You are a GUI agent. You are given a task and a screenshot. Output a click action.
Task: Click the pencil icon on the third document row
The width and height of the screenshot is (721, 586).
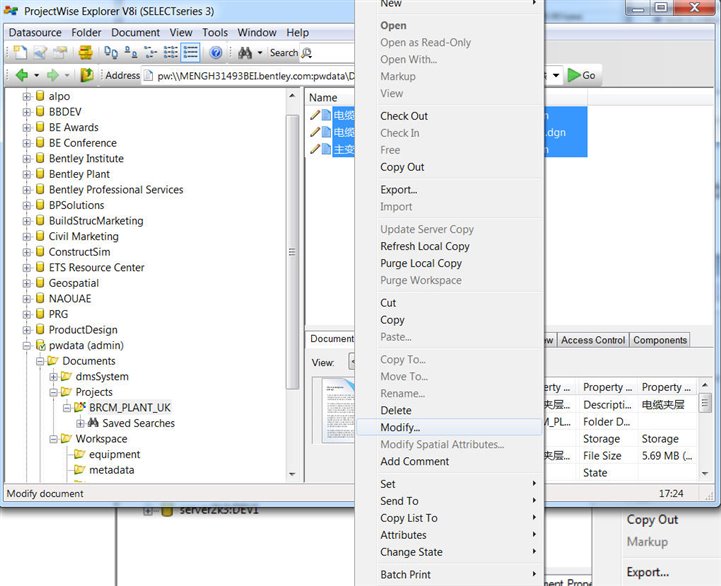click(x=315, y=149)
